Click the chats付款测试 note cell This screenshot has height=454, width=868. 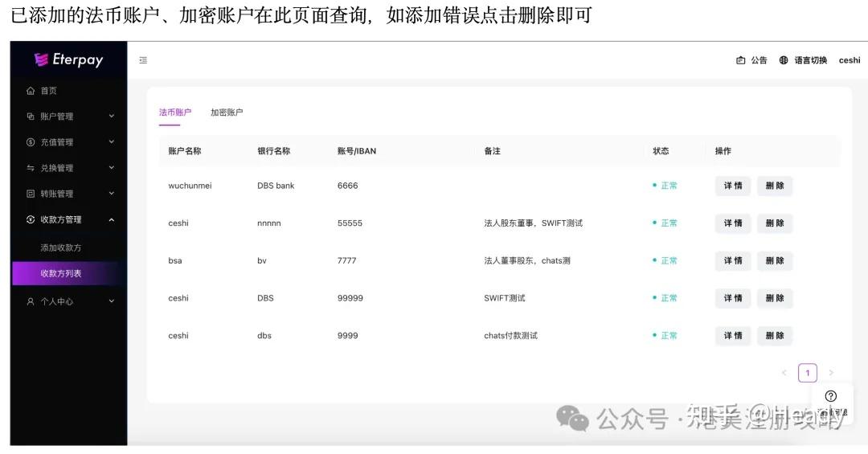click(x=510, y=336)
